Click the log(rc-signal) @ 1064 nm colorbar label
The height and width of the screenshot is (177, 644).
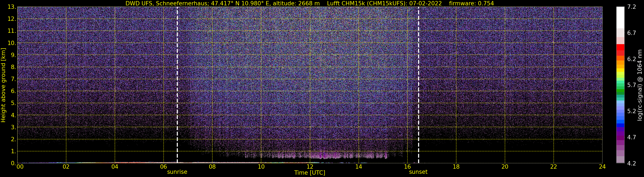(640, 85)
